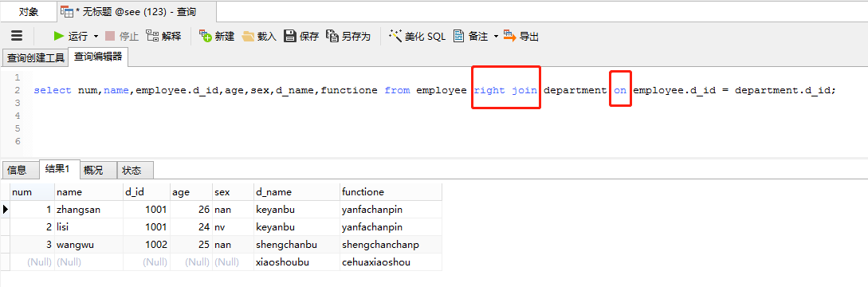Select the cell shengchanbu
Viewport: 868px width, 287px height.
297,244
